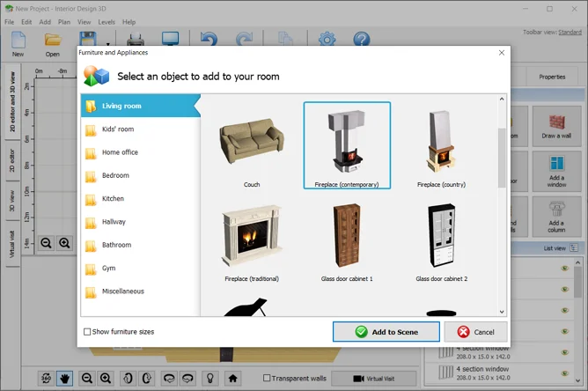Click the Help question mark icon
Image resolution: width=588 pixels, height=391 pixels.
coord(362,39)
